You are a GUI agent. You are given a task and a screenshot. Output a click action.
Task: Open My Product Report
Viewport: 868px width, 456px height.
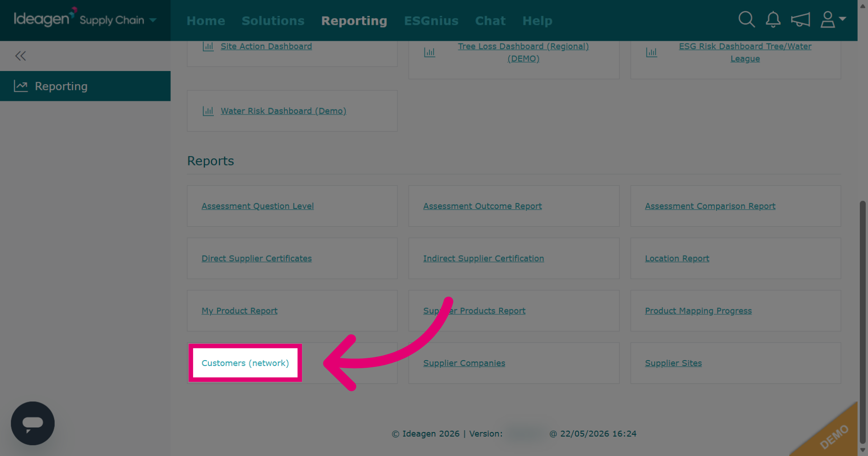[x=240, y=311]
